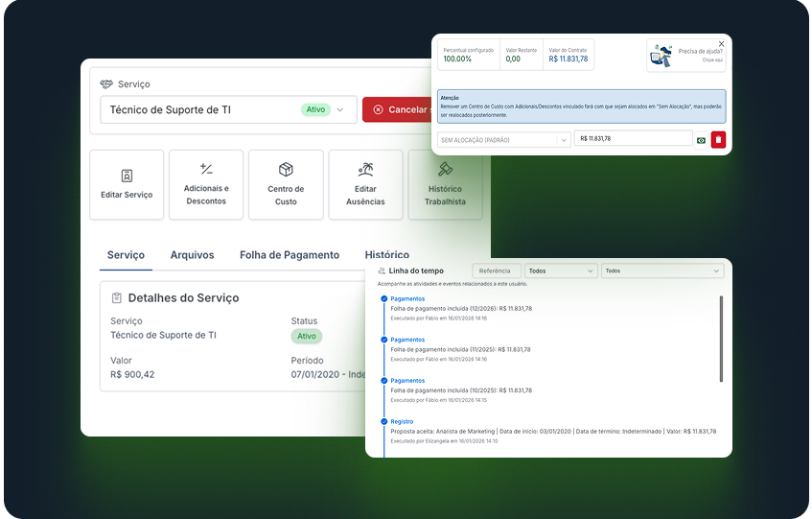Open the wide second Todos filter dropdown
812x519 pixels.
click(x=661, y=271)
